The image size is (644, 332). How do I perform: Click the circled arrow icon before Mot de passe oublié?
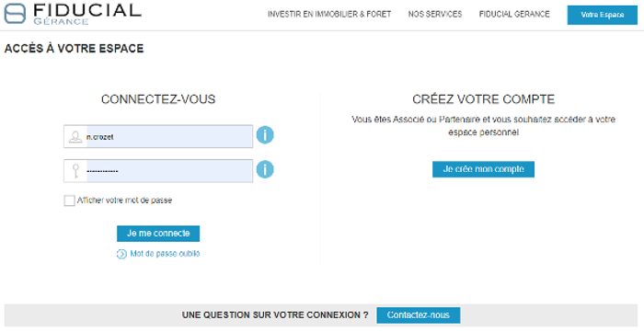(x=121, y=254)
